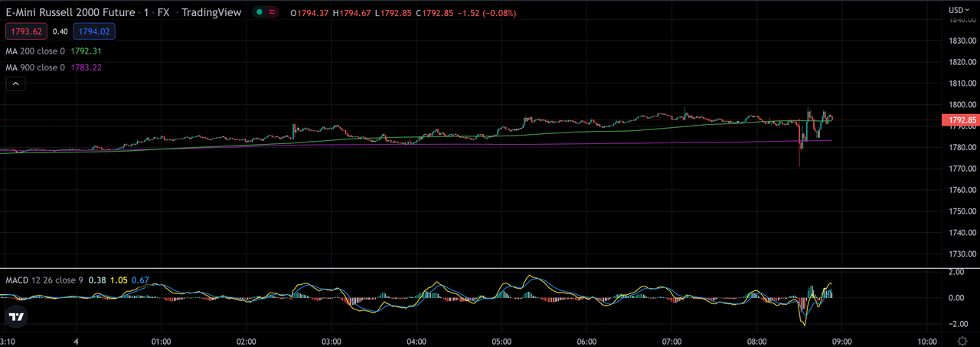
Task: Click the close value C1792.85 in header
Action: coord(436,13)
